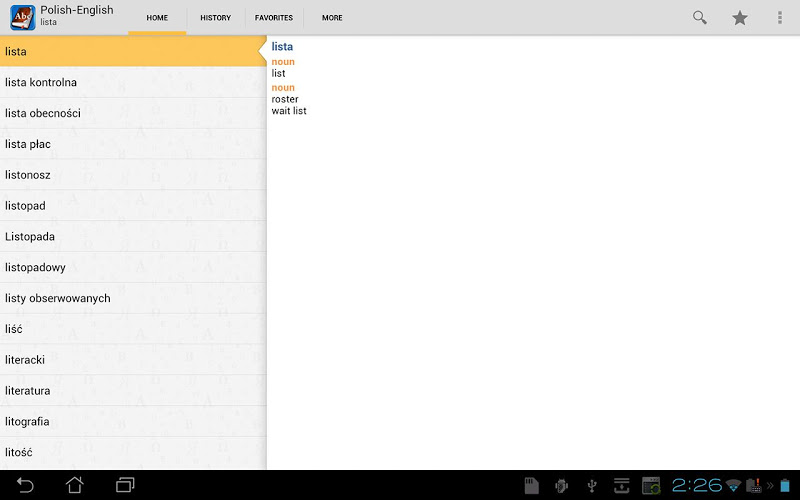Open the recent apps icon
Image resolution: width=800 pixels, height=500 pixels.
125,485
